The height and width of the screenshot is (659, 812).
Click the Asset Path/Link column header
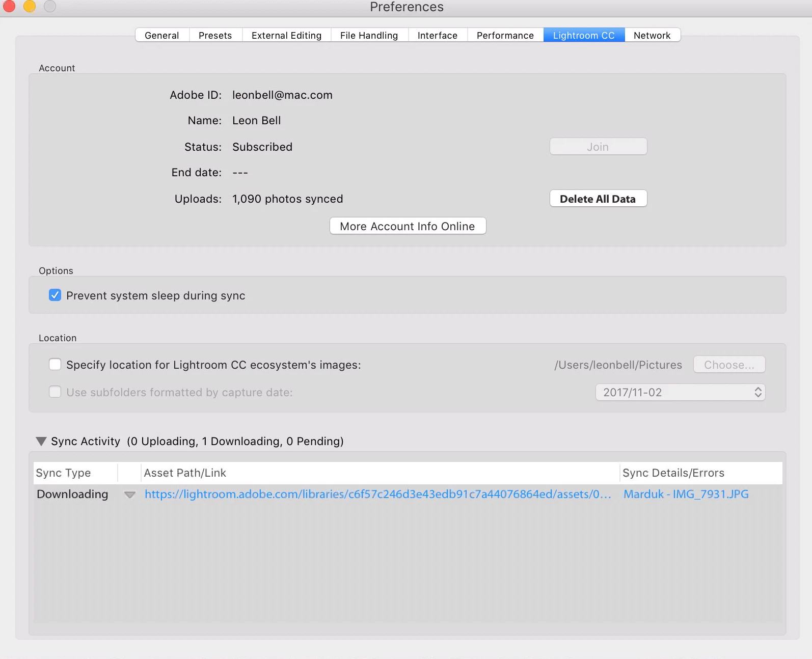[380, 473]
